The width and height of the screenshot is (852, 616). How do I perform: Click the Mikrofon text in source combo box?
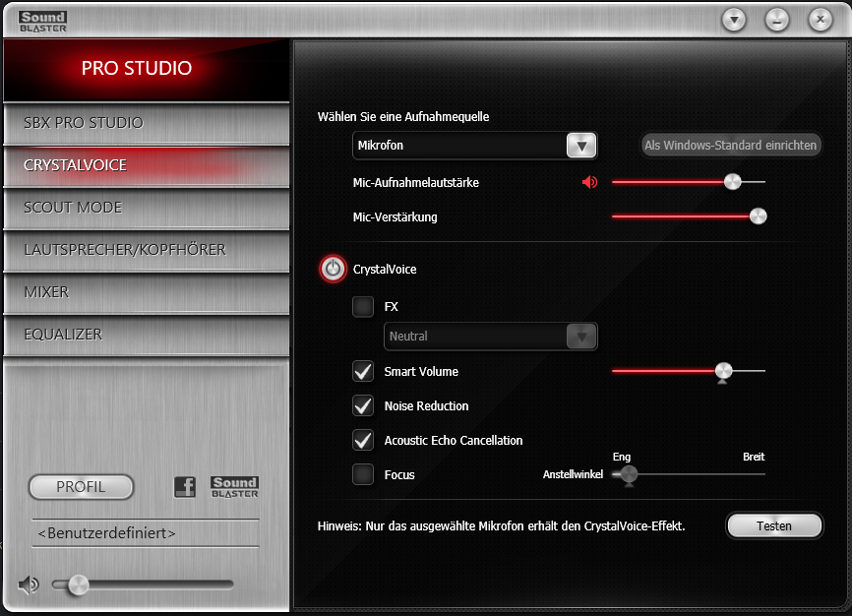tap(381, 146)
